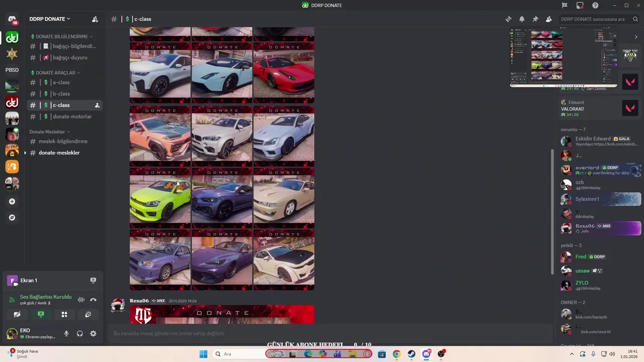
Task: Click the inbox icon in title bar
Action: (580, 6)
